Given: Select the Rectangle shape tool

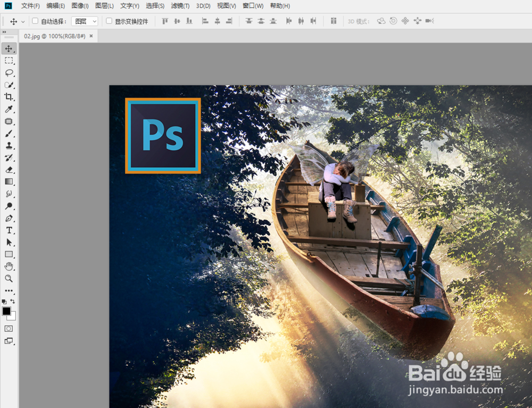Looking at the screenshot, I should (9, 255).
